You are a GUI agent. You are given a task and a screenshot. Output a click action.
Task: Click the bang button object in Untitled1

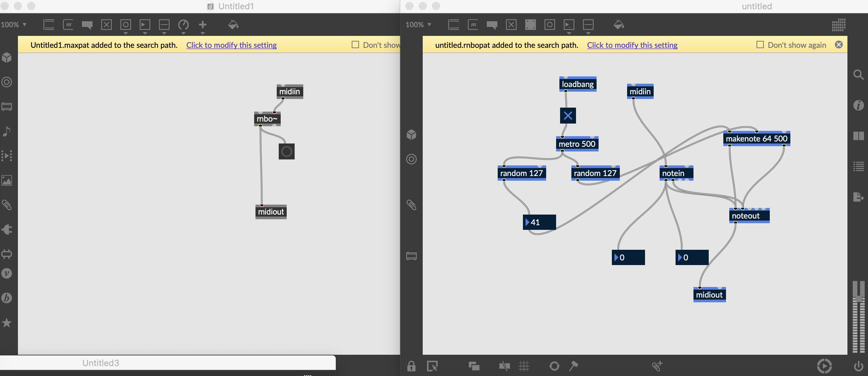286,151
